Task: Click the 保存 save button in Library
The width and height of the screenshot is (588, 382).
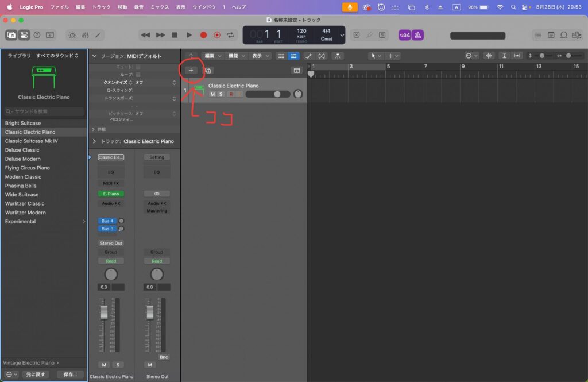Action: (x=70, y=375)
